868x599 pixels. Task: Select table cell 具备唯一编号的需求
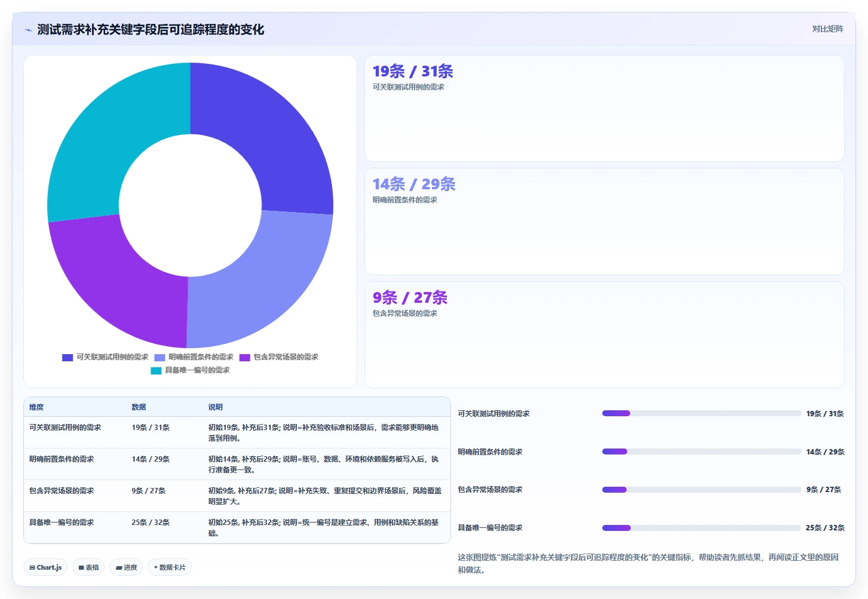point(62,523)
